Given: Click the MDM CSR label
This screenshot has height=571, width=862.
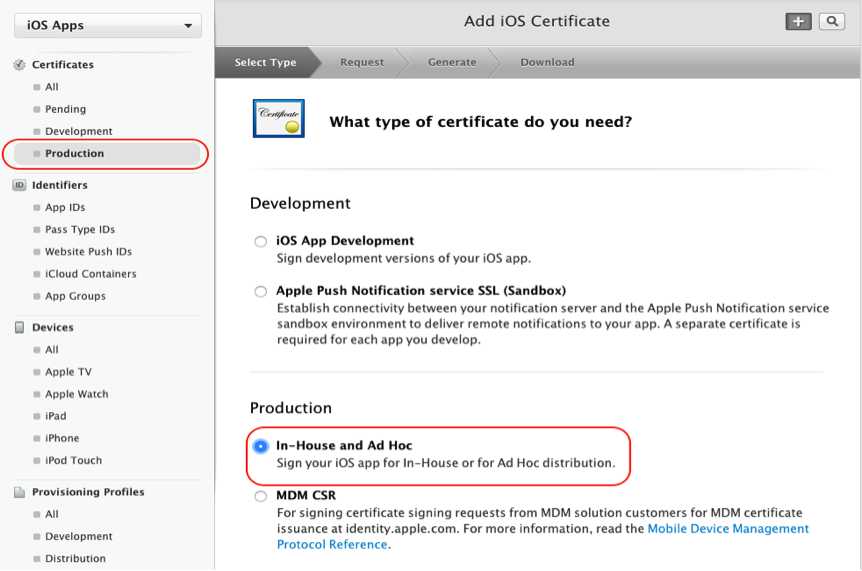Looking at the screenshot, I should tap(306, 495).
